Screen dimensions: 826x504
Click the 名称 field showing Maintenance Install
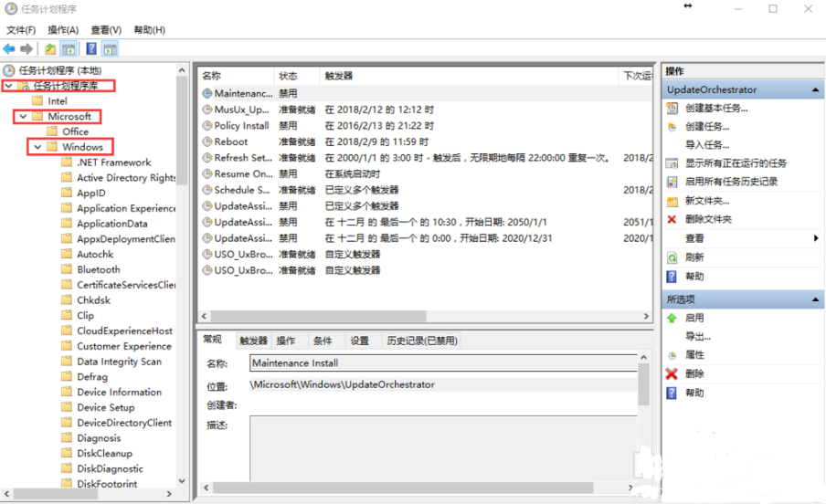coord(443,363)
